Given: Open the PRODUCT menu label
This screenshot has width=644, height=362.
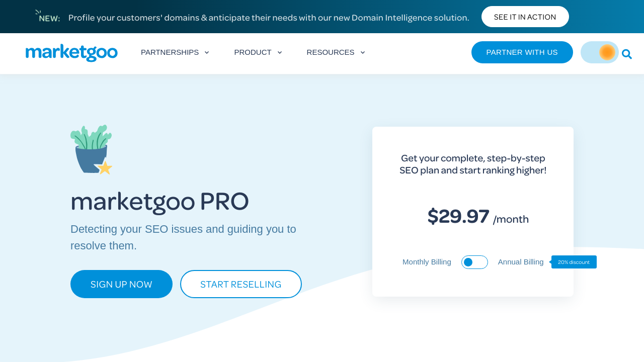Looking at the screenshot, I should [x=253, y=52].
